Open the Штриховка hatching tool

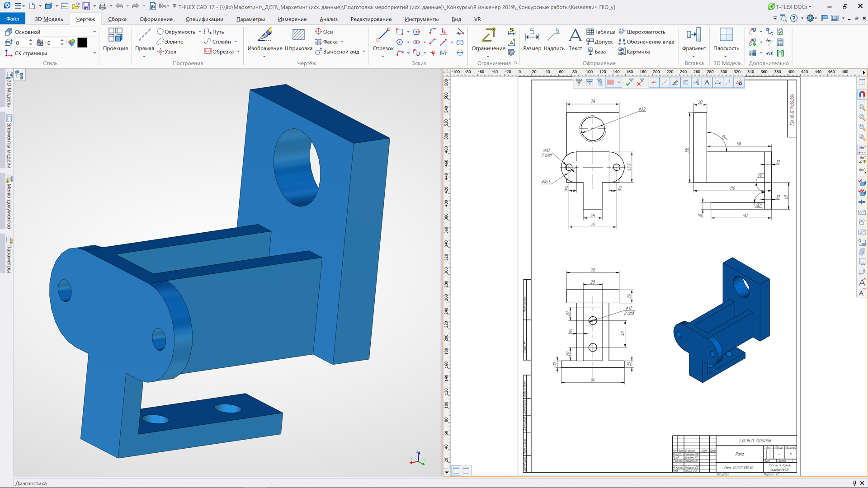coord(298,40)
